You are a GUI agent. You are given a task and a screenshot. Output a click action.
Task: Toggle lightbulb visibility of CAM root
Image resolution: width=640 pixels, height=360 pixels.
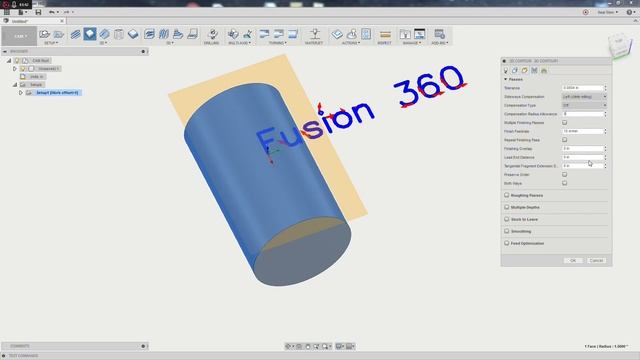tap(17, 60)
